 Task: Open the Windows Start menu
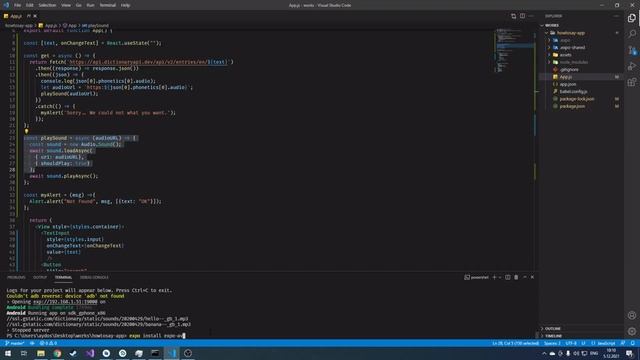pos(8,353)
